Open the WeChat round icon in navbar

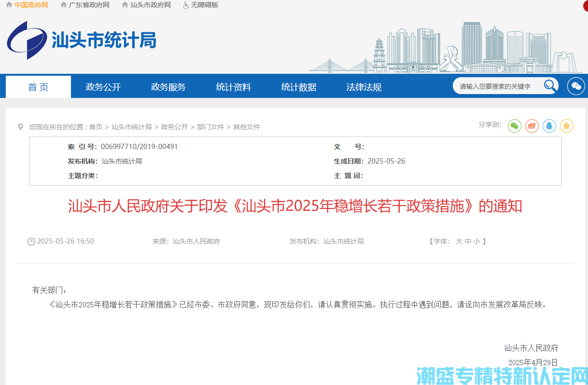click(576, 86)
